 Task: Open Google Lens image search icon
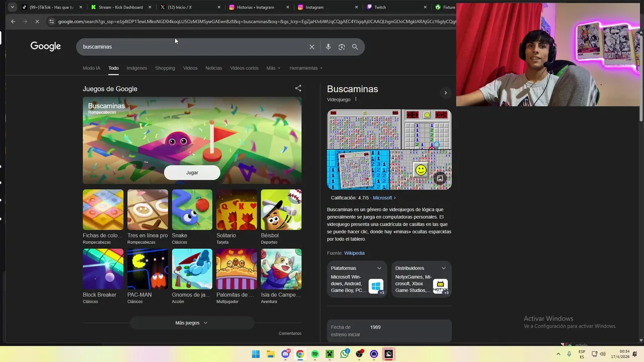(x=342, y=47)
